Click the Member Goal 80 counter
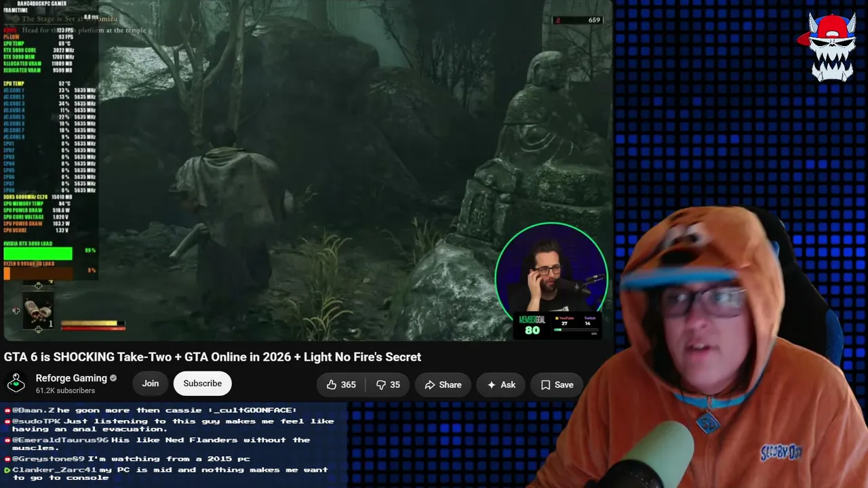868x488 pixels. 532,326
